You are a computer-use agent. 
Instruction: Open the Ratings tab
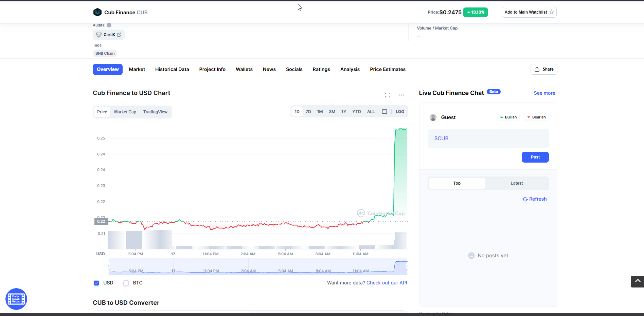pyautogui.click(x=321, y=69)
